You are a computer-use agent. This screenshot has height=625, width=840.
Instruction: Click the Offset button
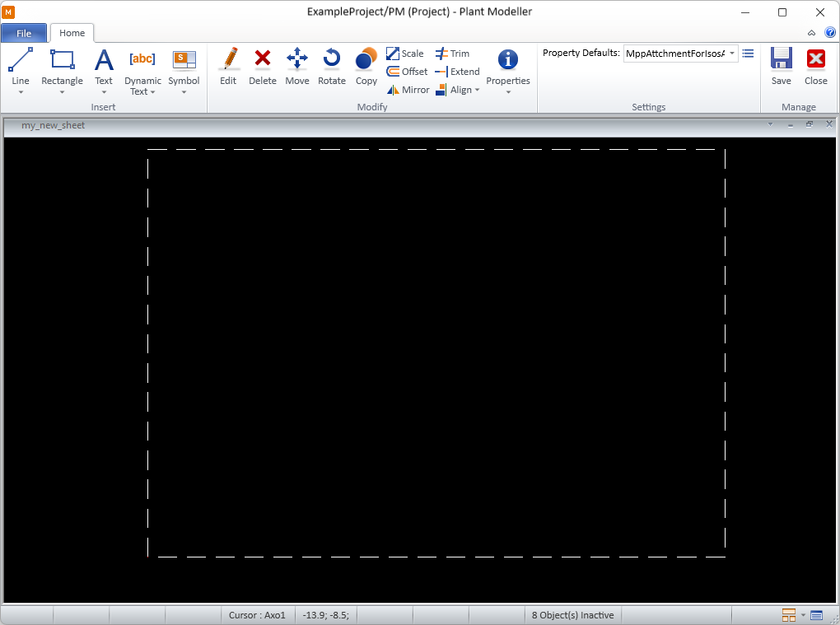click(x=407, y=72)
